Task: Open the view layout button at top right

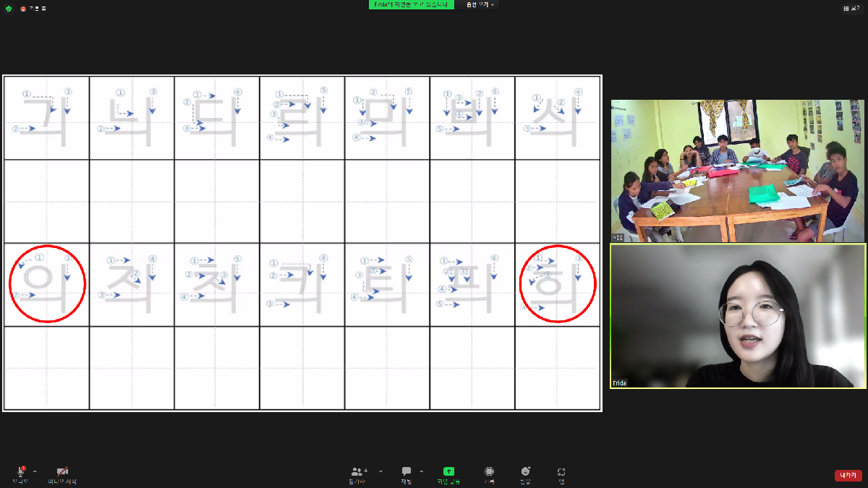Action: [x=851, y=8]
